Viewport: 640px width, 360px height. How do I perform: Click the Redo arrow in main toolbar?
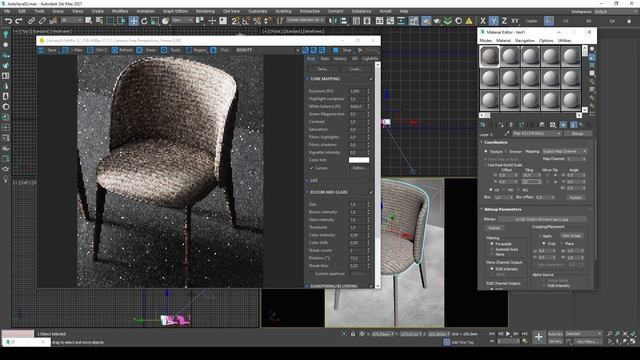point(19,21)
